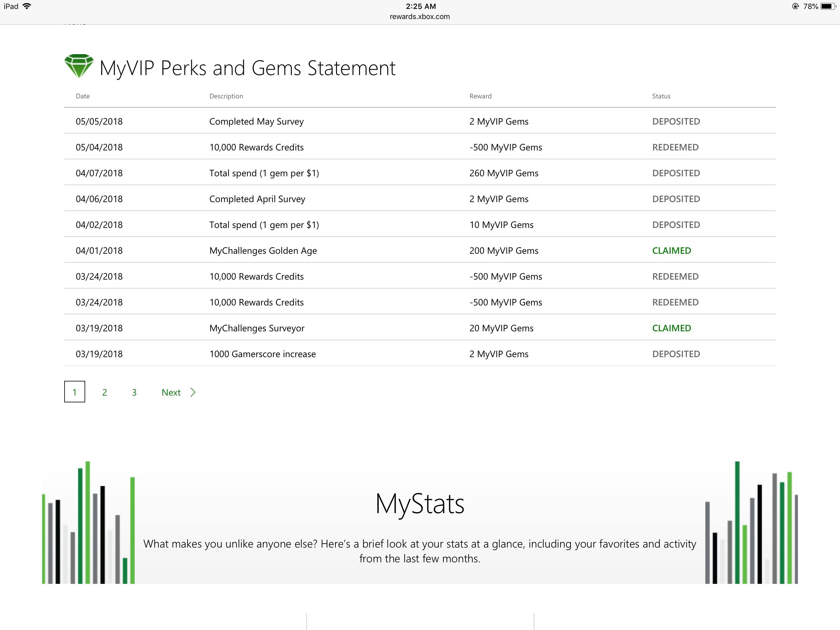Click the iPad Wi-Fi status icon
The height and width of the screenshot is (630, 840).
coord(33,7)
